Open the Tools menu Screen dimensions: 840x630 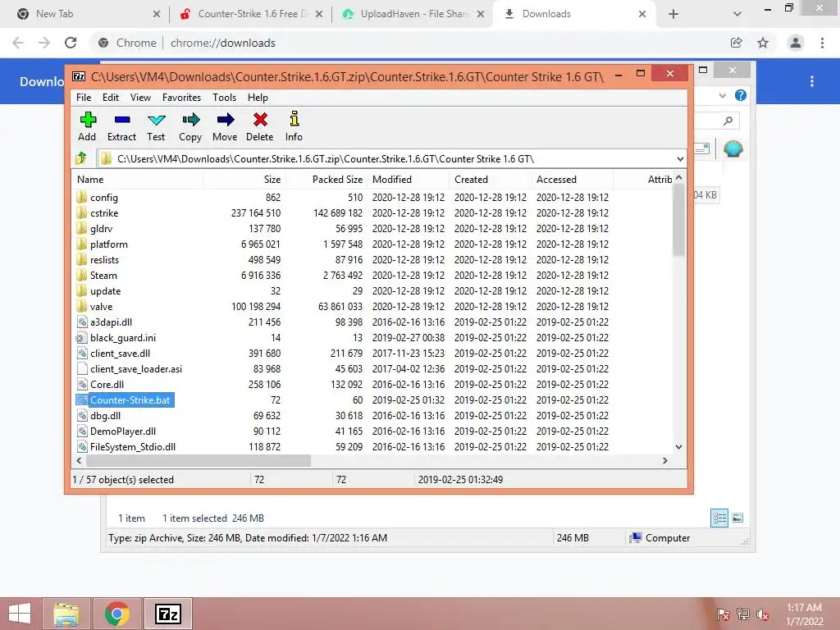tap(224, 98)
